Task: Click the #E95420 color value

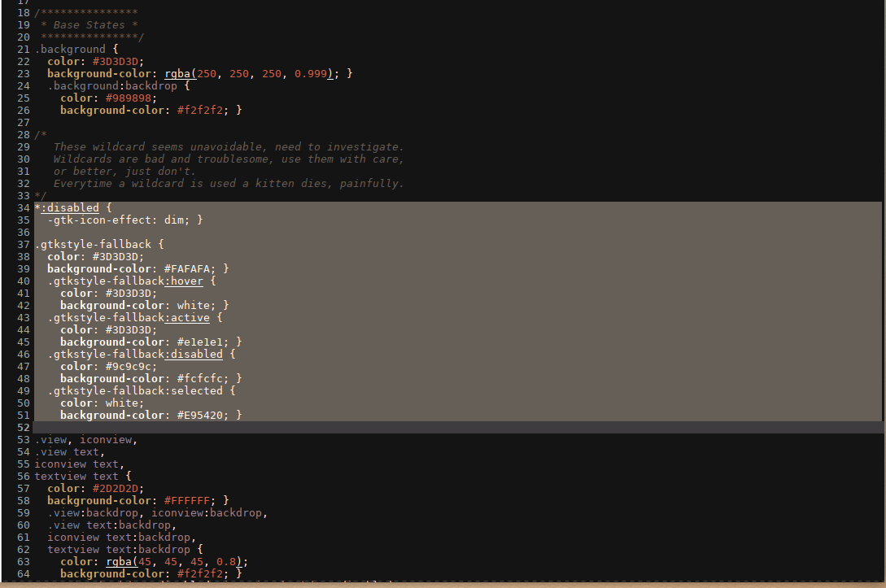Action: (200, 416)
